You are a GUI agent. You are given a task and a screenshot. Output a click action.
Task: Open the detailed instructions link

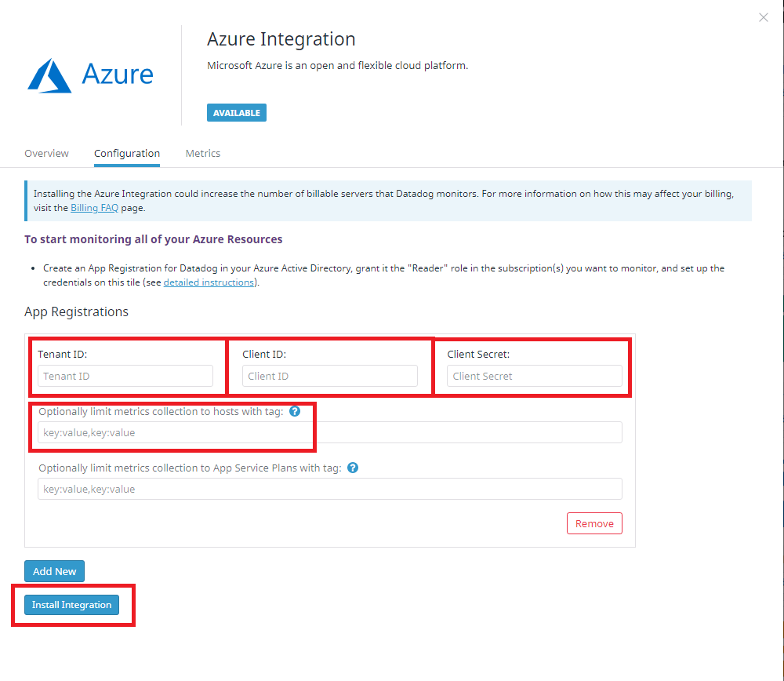pyautogui.click(x=209, y=282)
